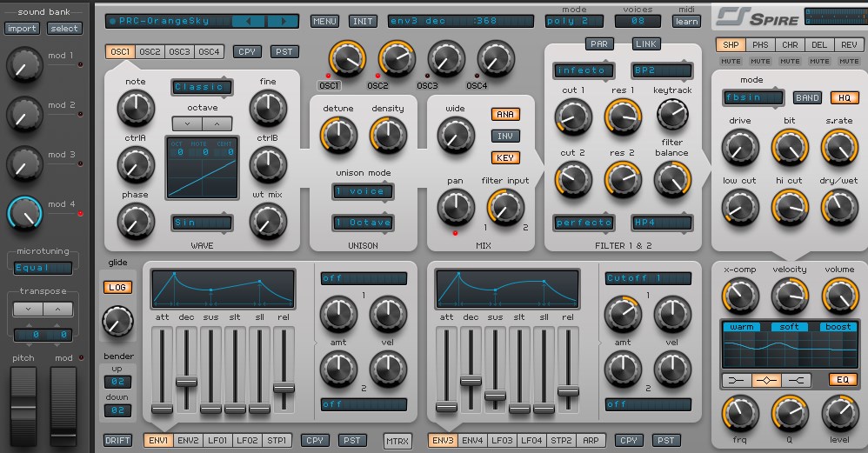This screenshot has height=453, width=868.
Task: Click the INIT button
Action: (x=363, y=21)
